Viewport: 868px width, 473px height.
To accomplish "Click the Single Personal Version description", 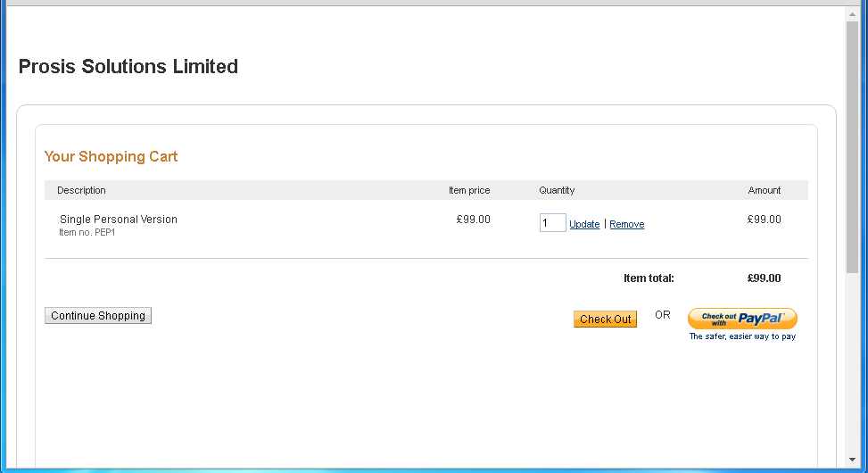I will (x=119, y=220).
